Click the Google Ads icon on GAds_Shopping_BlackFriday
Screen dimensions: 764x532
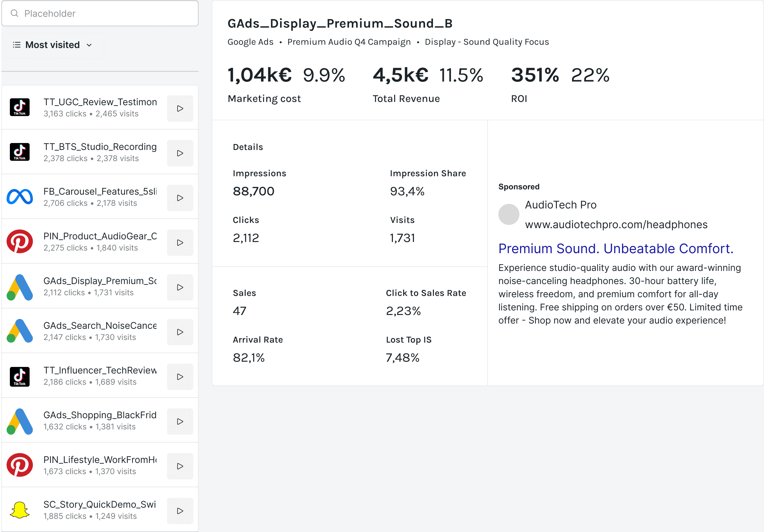point(20,421)
